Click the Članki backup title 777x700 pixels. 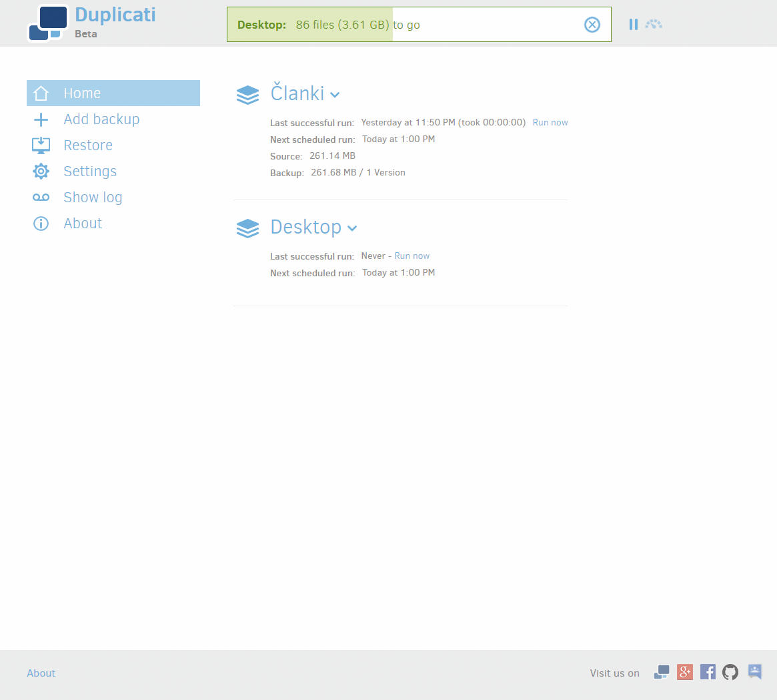(x=297, y=93)
